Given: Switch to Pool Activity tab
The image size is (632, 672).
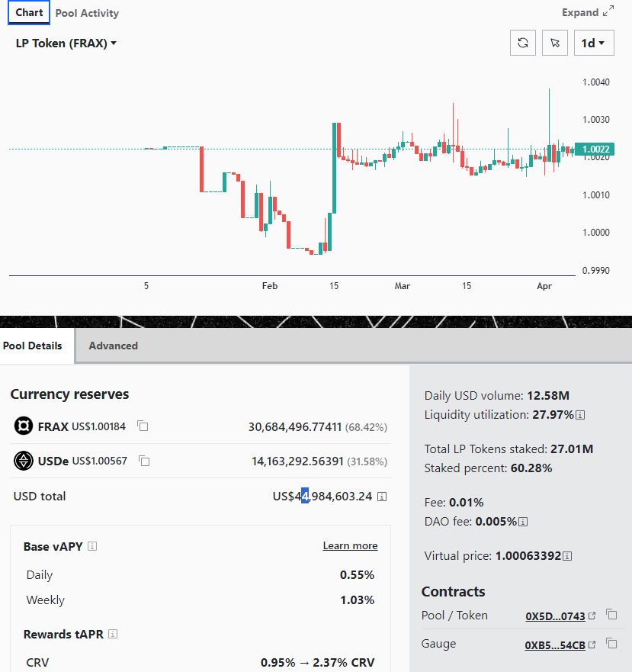Looking at the screenshot, I should (x=87, y=13).
